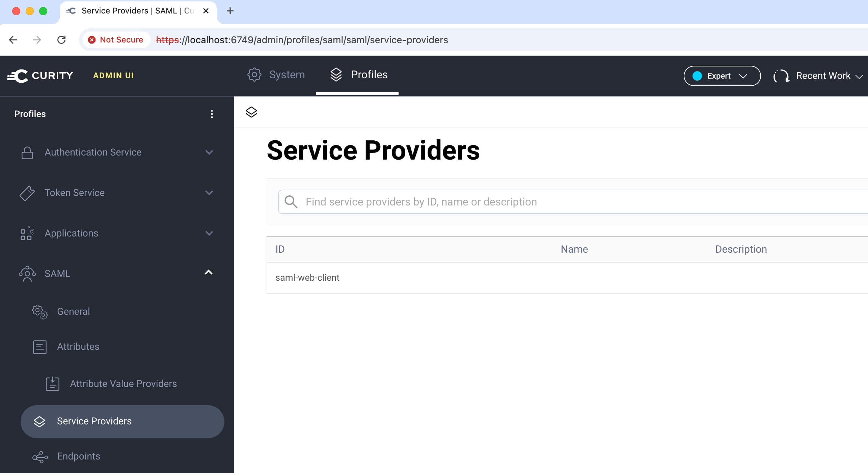
Task: Click the Not Secure warning badge
Action: point(116,40)
